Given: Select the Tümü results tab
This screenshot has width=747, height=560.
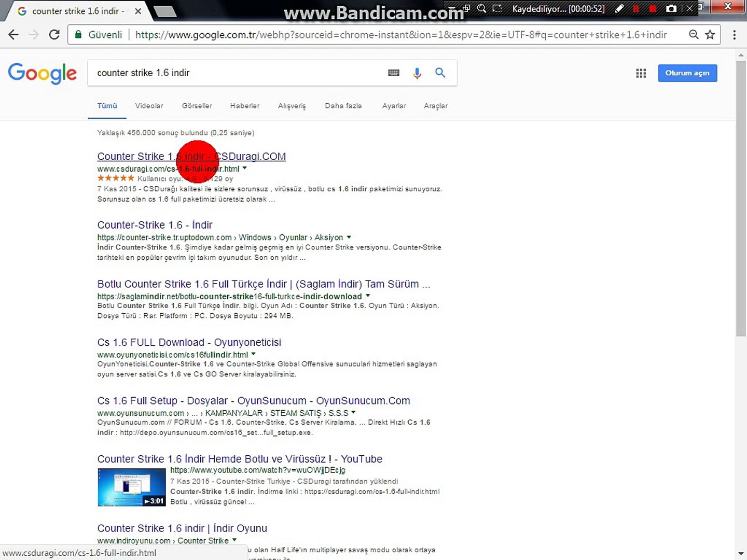Looking at the screenshot, I should point(107,106).
